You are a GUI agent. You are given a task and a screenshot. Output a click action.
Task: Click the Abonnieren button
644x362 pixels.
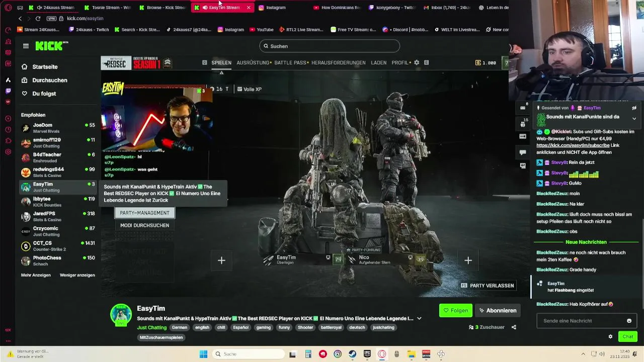[498, 310]
